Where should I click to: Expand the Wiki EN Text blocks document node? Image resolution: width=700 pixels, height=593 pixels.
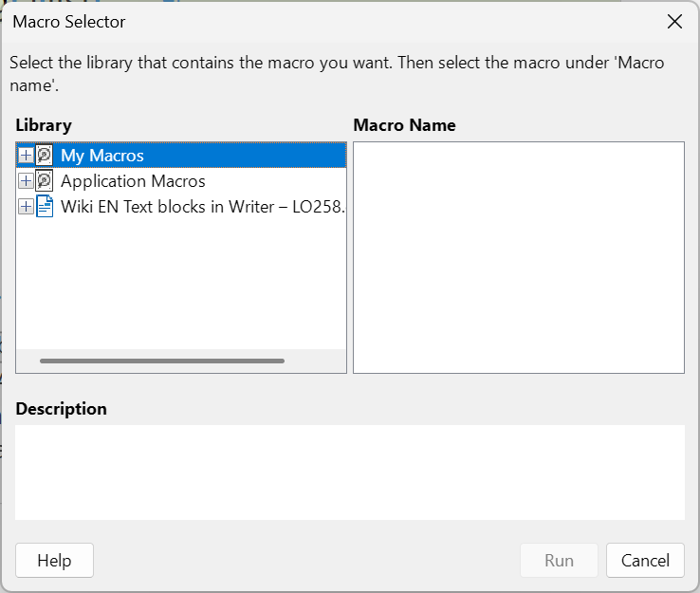point(26,207)
